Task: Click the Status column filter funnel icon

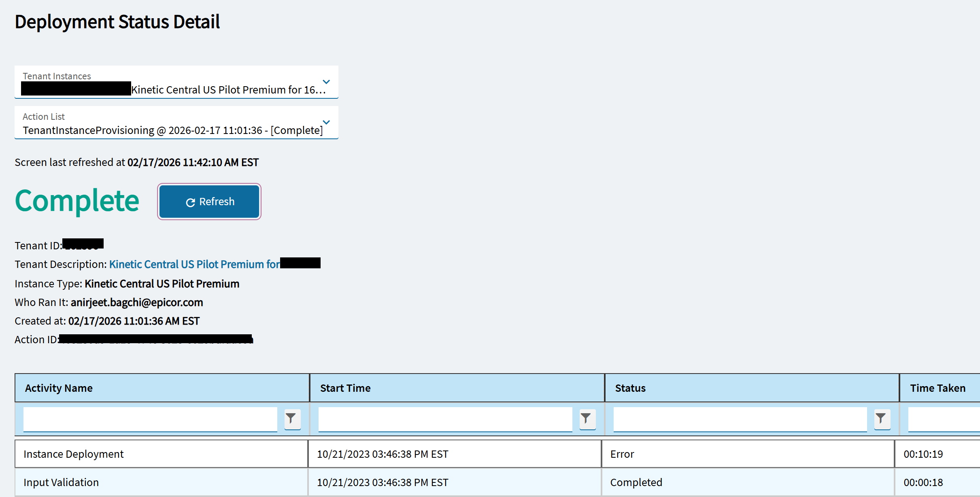Action: pyautogui.click(x=881, y=418)
